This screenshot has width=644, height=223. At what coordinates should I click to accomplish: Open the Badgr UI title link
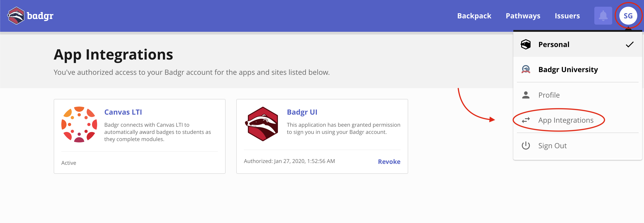coord(302,112)
